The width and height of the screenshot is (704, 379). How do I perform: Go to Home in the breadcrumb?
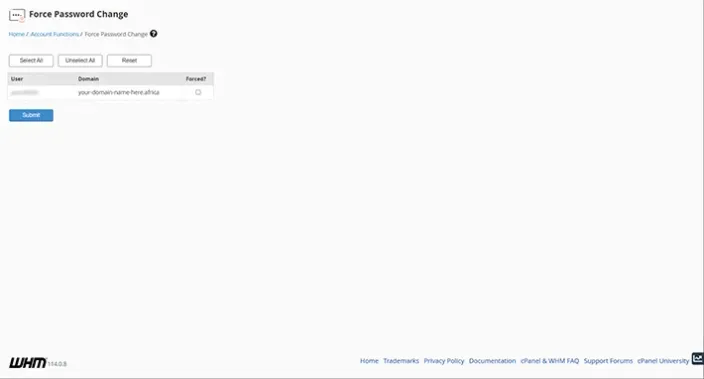[x=17, y=34]
